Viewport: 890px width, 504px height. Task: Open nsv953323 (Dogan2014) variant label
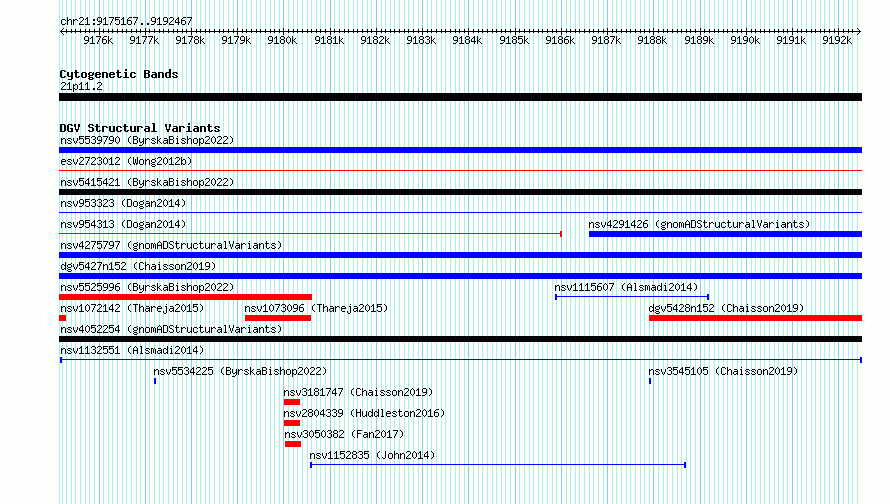123,203
